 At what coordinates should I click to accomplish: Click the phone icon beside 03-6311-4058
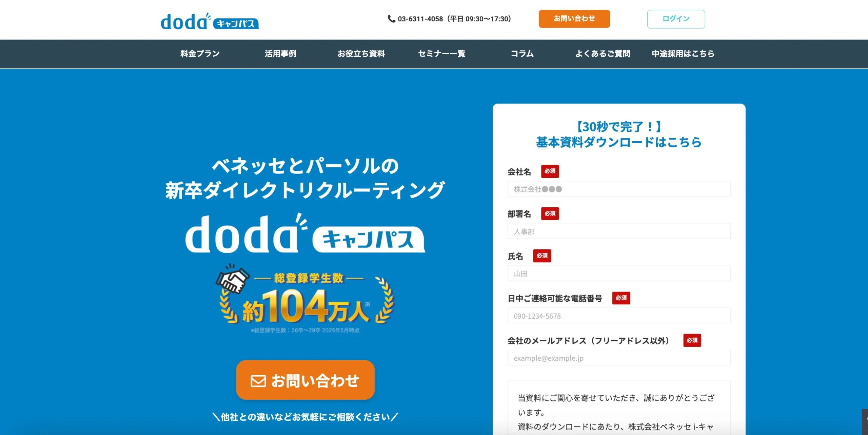point(391,19)
